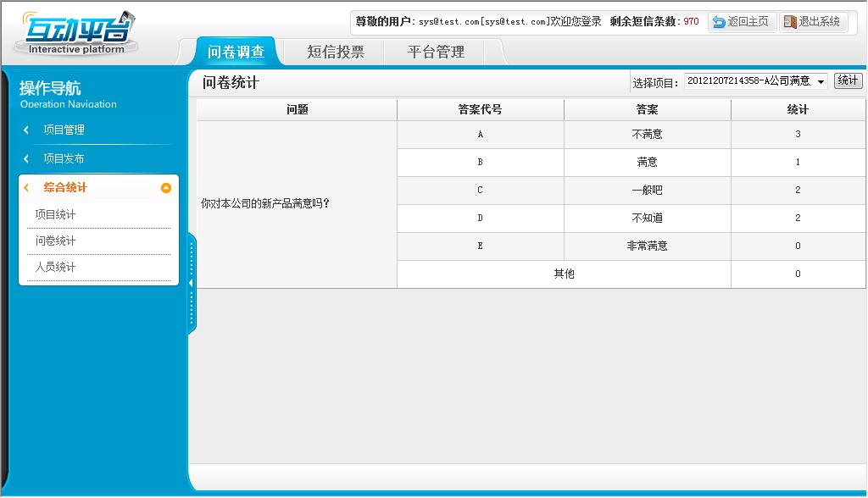This screenshot has width=868, height=498.
Task: Click the 不知道 answer cell
Action: (647, 218)
